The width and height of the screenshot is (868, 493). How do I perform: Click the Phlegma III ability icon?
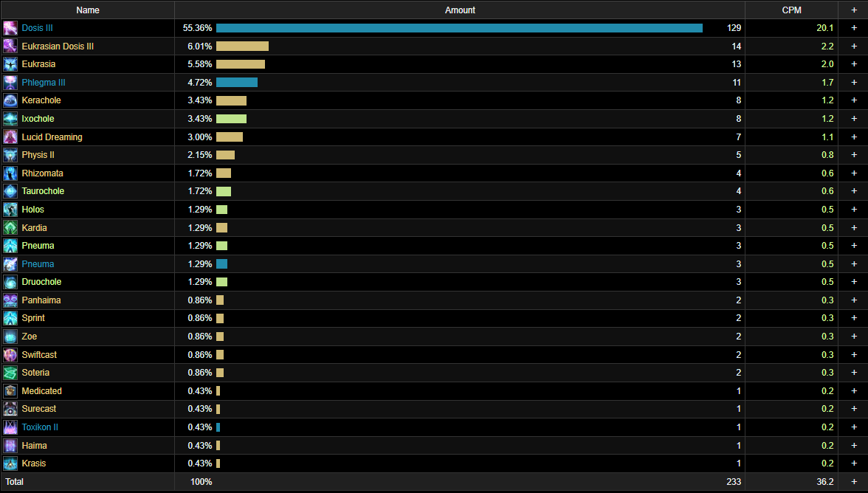tap(10, 83)
